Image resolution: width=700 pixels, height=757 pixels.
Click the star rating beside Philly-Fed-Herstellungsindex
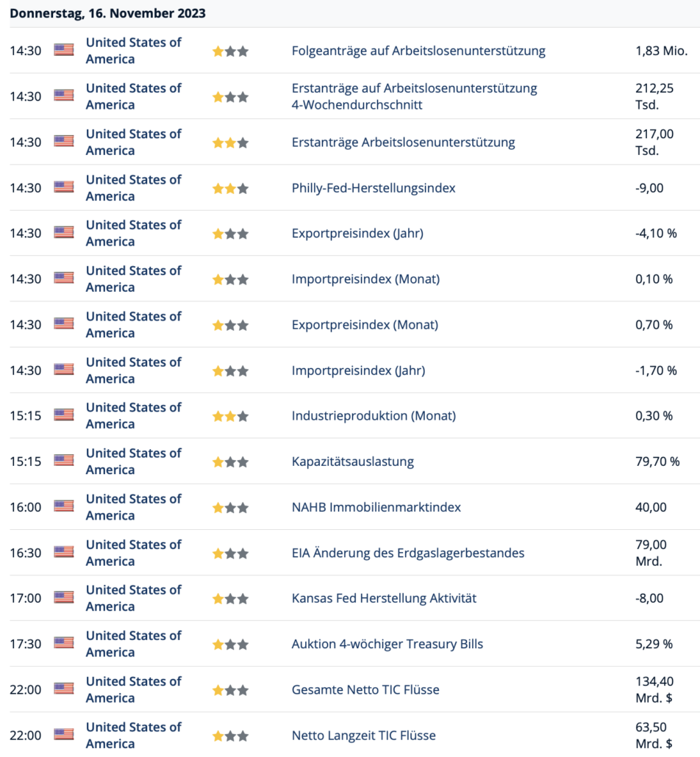pos(230,188)
